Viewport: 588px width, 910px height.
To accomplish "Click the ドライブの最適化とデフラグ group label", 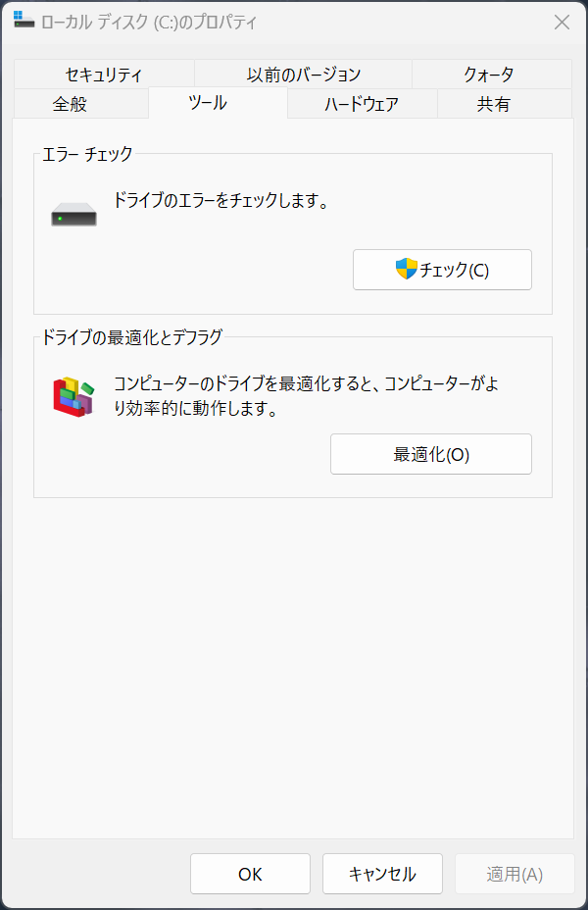I will coord(132,337).
